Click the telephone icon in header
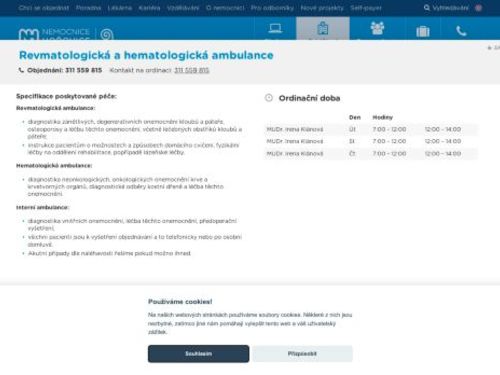The height and width of the screenshot is (375, 500). click(461, 31)
